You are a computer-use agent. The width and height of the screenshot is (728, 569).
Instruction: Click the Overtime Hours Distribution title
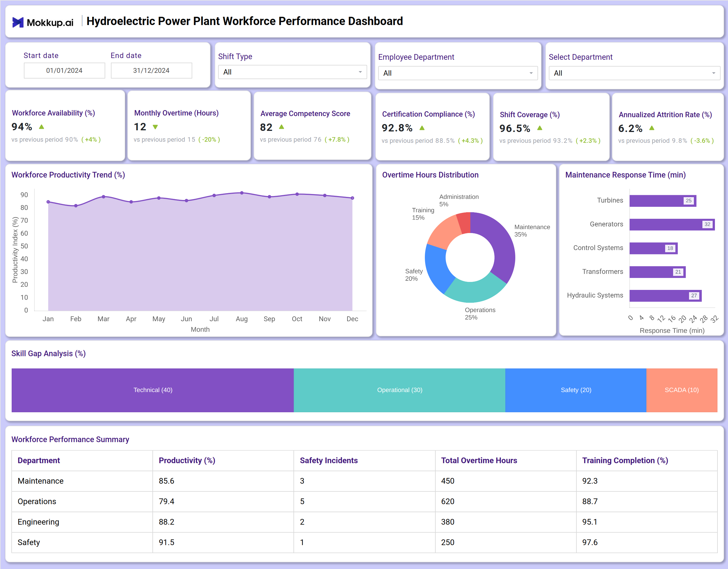430,175
